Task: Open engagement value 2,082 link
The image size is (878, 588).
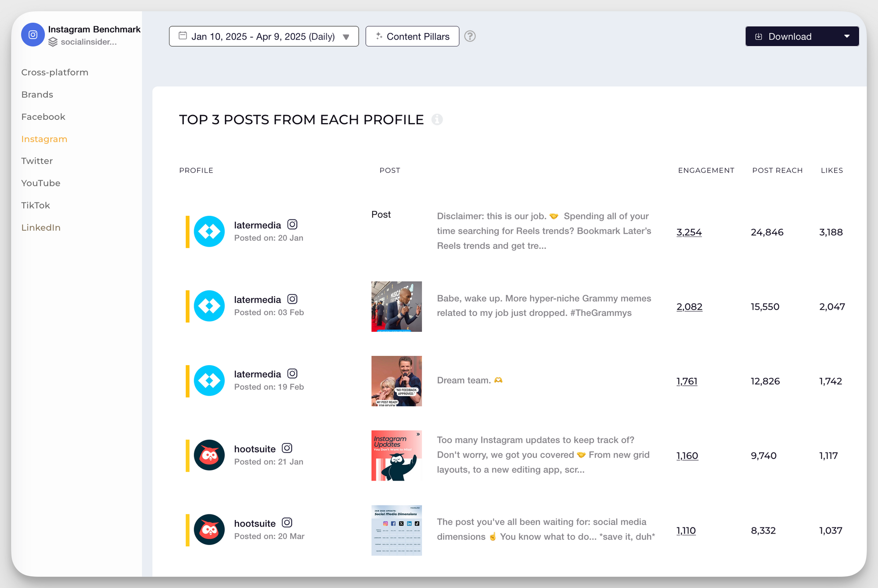Action: coord(689,307)
